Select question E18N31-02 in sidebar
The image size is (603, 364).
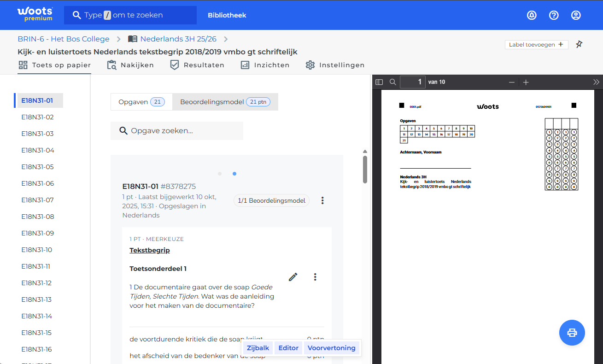tap(38, 117)
